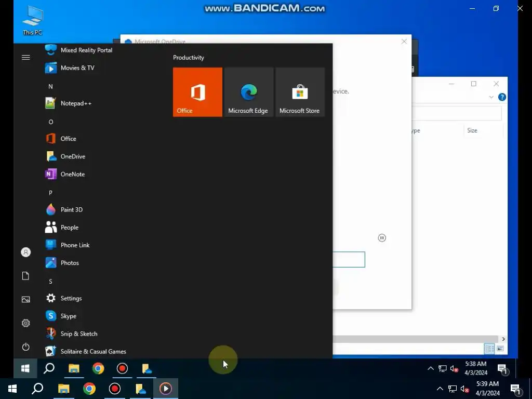The width and height of the screenshot is (532, 399).
Task: Click Bandicam record icon in inner taskbar
Action: click(x=122, y=368)
